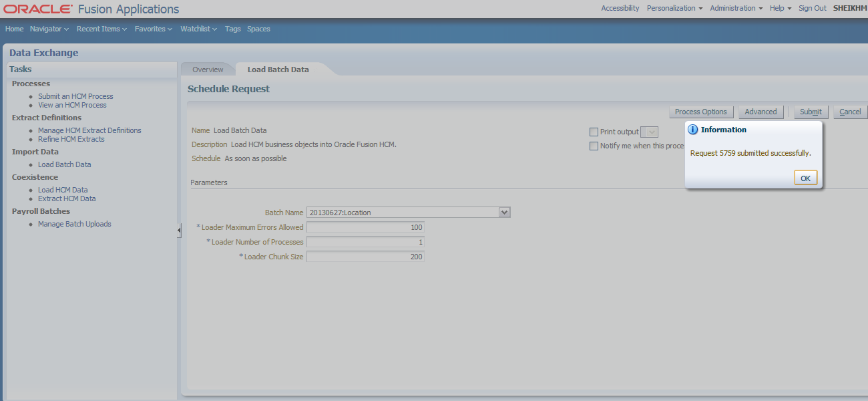
Task: Open Manage HCM Extract Definitions link
Action: click(x=89, y=130)
